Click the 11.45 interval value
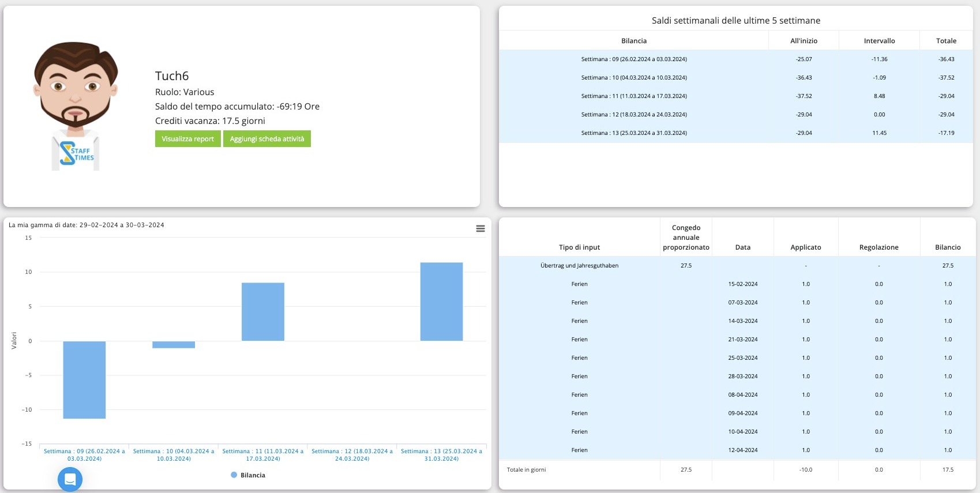Screen dimensions: 980x493 [879, 133]
